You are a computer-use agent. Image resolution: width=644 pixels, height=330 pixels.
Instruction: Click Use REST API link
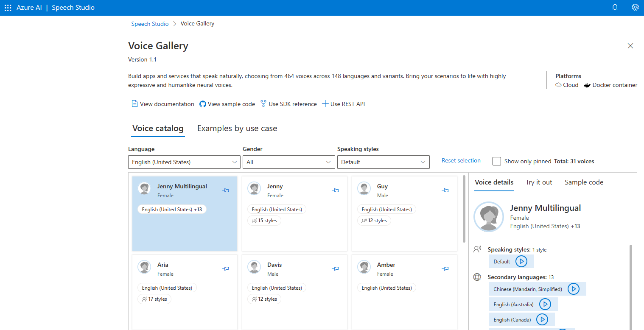pyautogui.click(x=344, y=104)
